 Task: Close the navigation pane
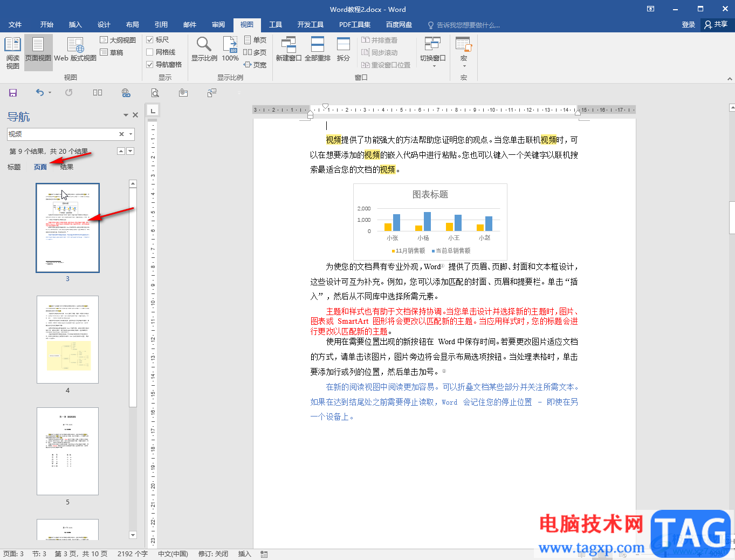pos(135,115)
